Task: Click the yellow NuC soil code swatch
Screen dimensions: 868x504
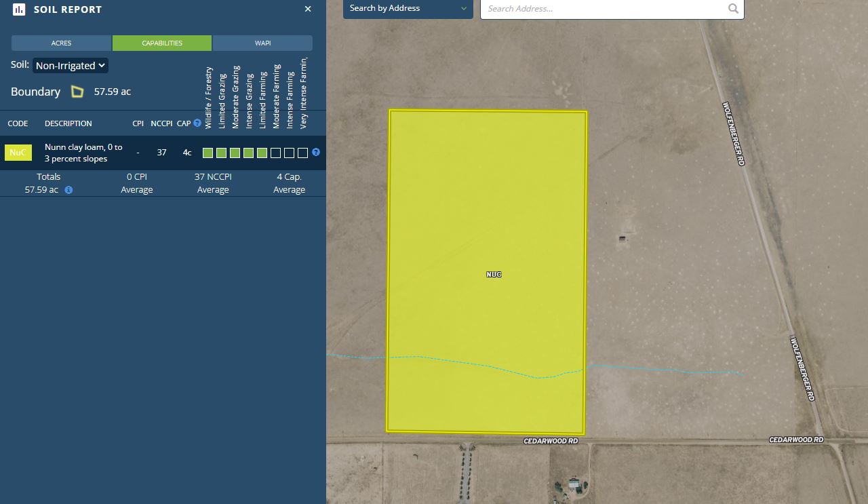Action: tap(18, 153)
